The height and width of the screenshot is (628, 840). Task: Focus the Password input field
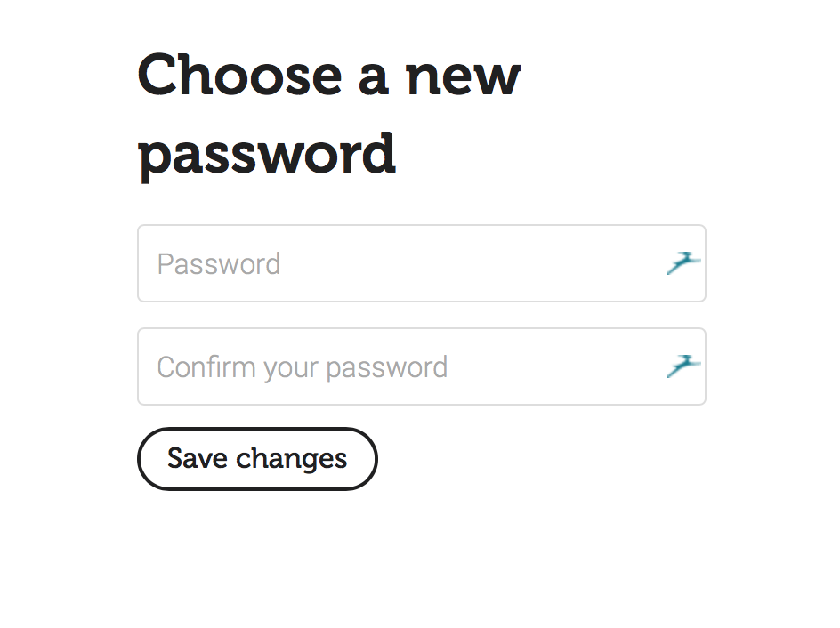(400, 263)
